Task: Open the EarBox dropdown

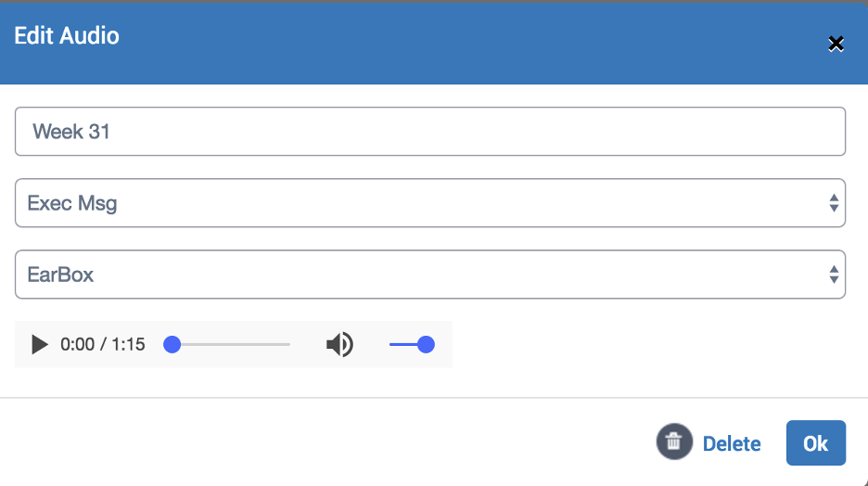Action: point(430,275)
